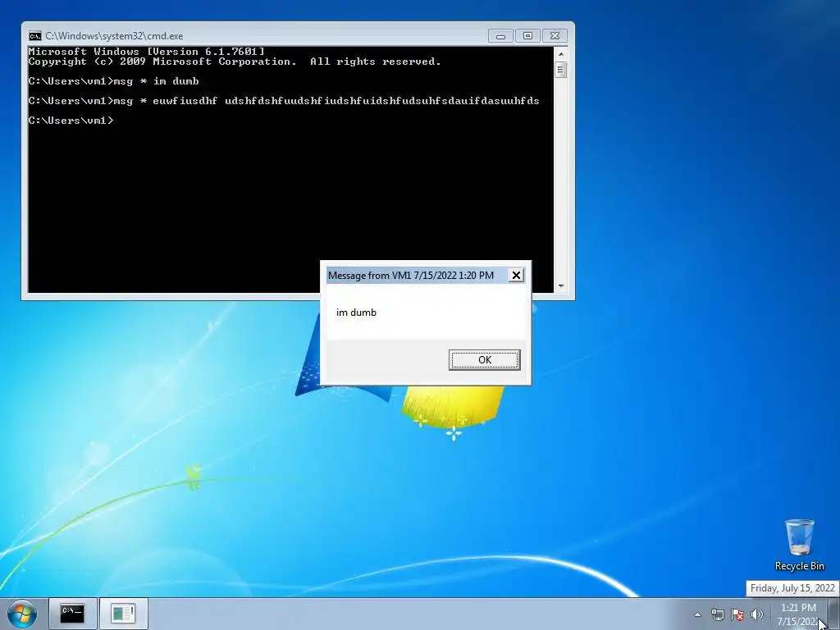The width and height of the screenshot is (840, 630).
Task: Click the cmd scrollbar down arrow
Action: coord(561,286)
